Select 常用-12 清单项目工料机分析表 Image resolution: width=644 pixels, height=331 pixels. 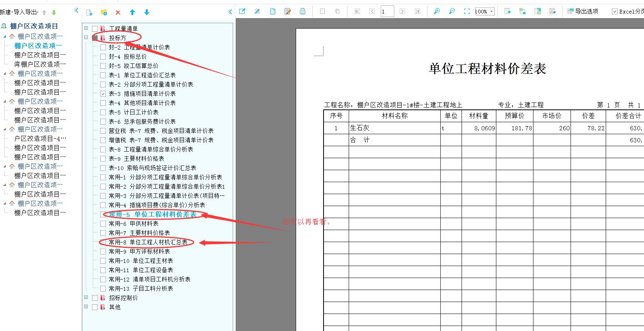(150, 279)
